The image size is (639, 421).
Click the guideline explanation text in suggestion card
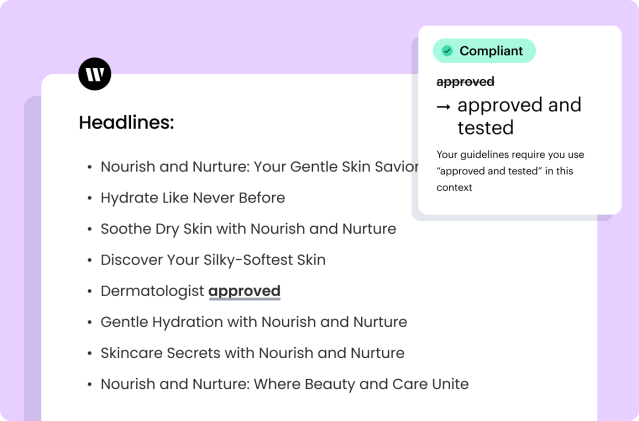point(510,171)
